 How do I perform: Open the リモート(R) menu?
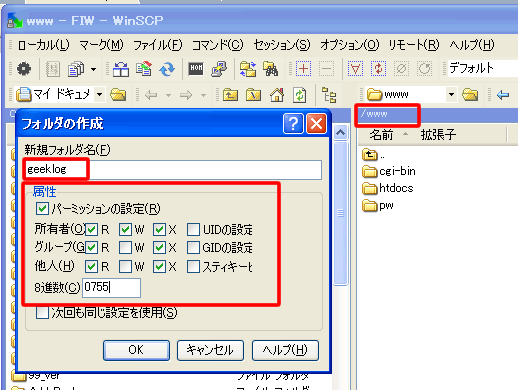click(x=414, y=45)
